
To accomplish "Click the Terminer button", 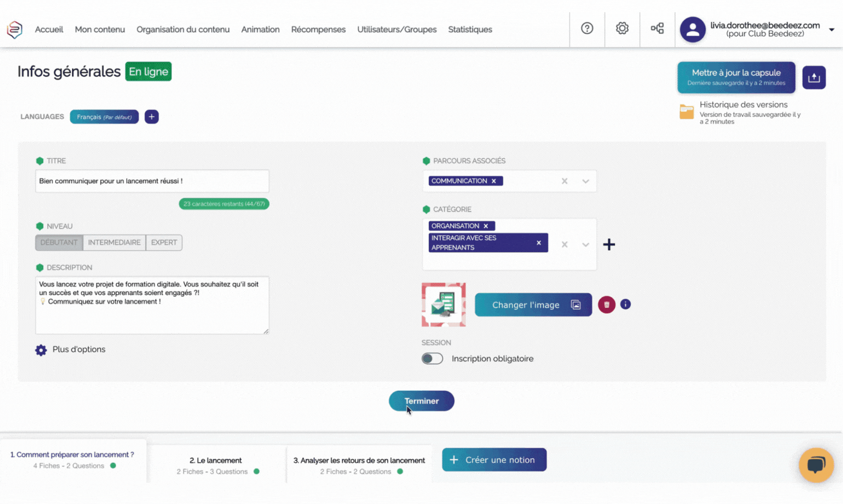I will (421, 401).
